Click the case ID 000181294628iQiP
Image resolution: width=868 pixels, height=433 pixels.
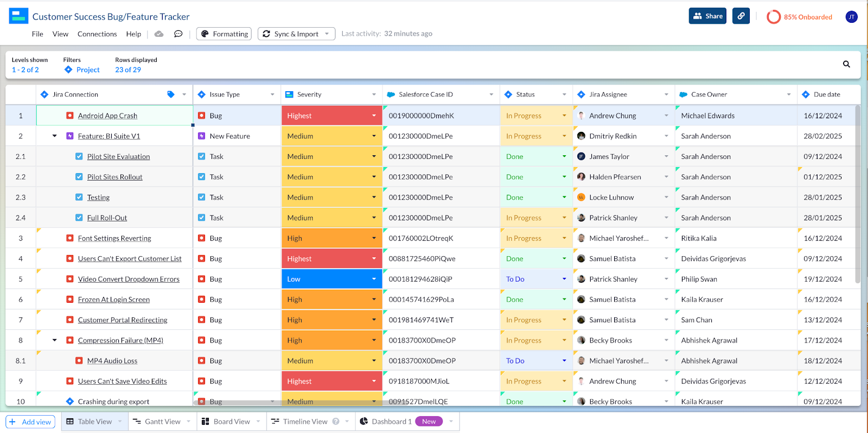click(420, 279)
